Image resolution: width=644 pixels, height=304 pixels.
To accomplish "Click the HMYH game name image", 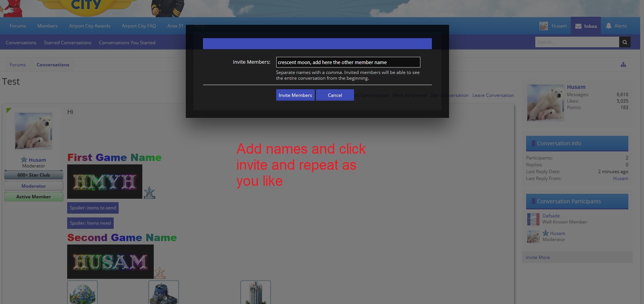I will (105, 182).
